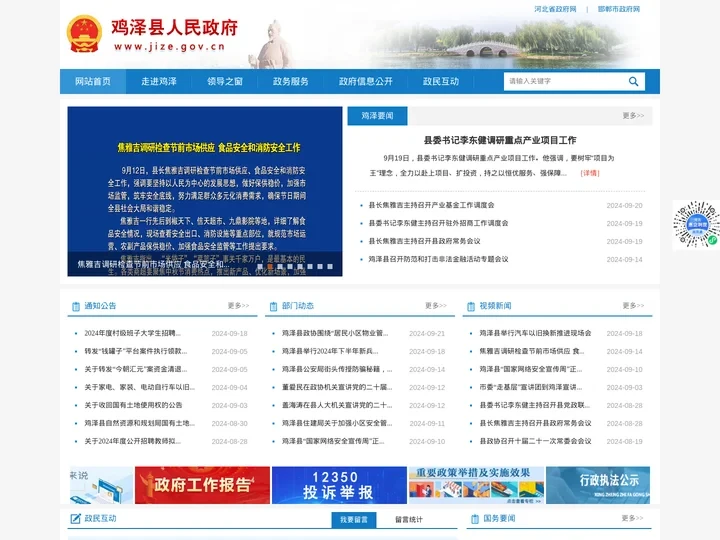720x540 pixels.
Task: Open 政府信息公开 menu item
Action: pyautogui.click(x=366, y=81)
